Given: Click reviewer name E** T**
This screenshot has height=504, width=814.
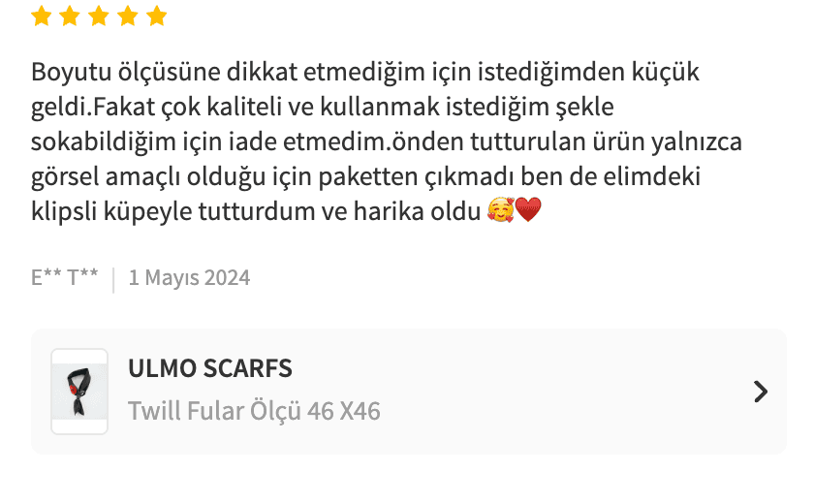Looking at the screenshot, I should 64,278.
